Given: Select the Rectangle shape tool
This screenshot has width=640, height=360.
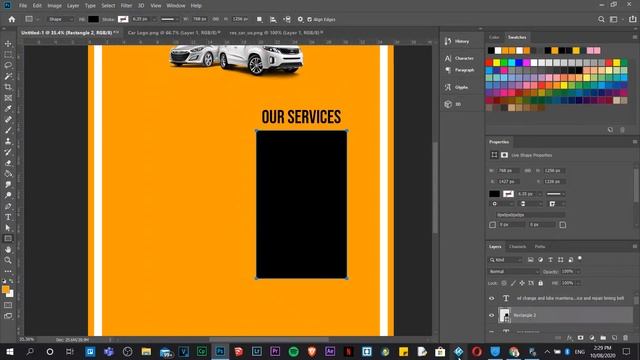Looking at the screenshot, I should point(8,239).
